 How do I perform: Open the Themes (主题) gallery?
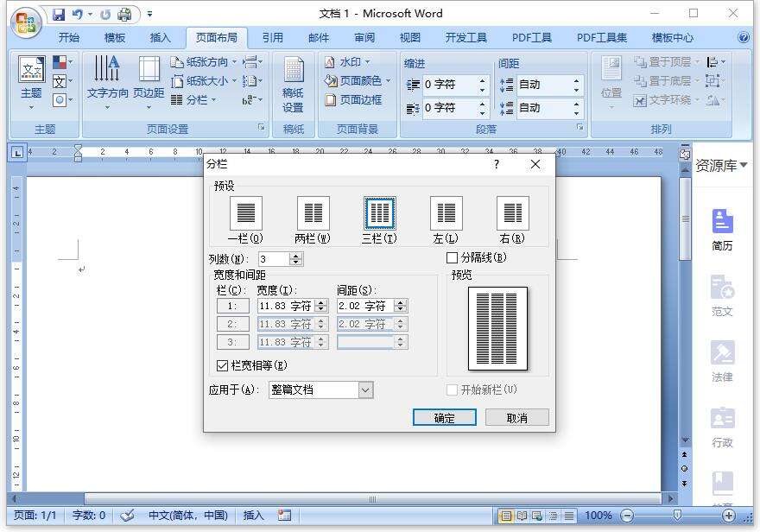(31, 82)
